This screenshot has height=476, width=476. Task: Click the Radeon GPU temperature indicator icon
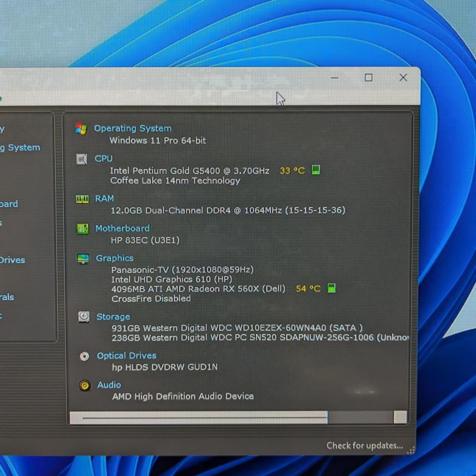tap(331, 288)
